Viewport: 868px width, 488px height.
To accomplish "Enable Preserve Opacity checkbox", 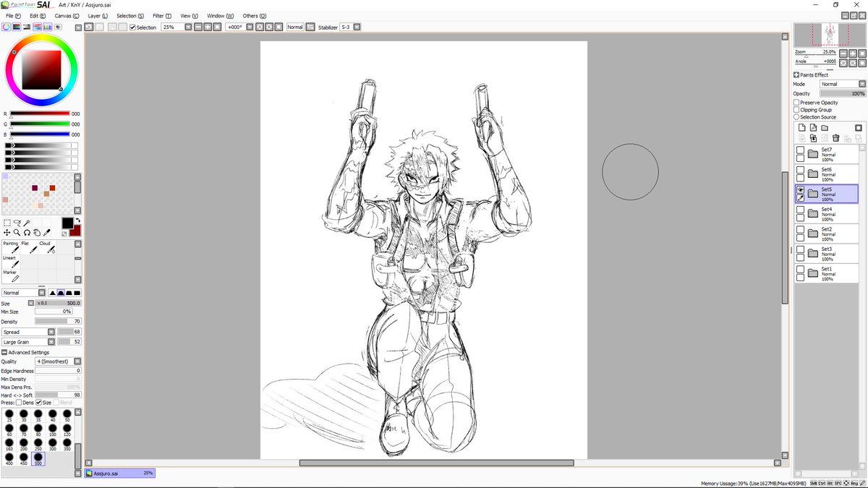I will 796,103.
